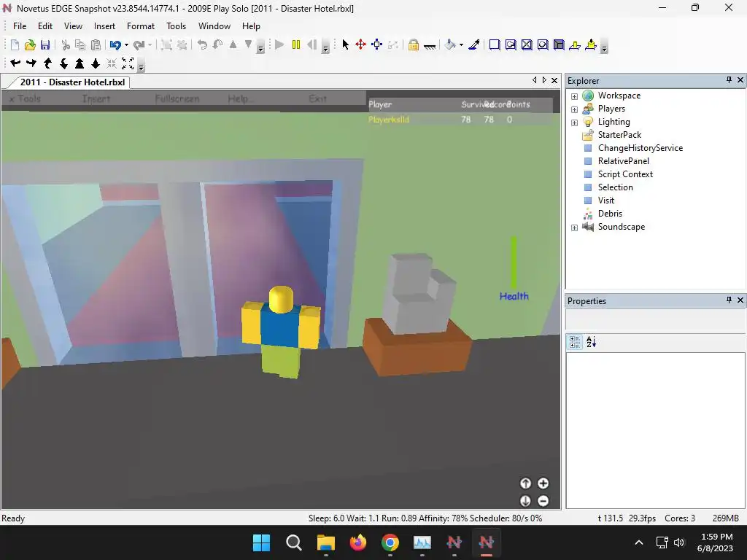Screen dimensions: 747x560
Task: Click the in-game Fullscreen button
Action: click(177, 98)
